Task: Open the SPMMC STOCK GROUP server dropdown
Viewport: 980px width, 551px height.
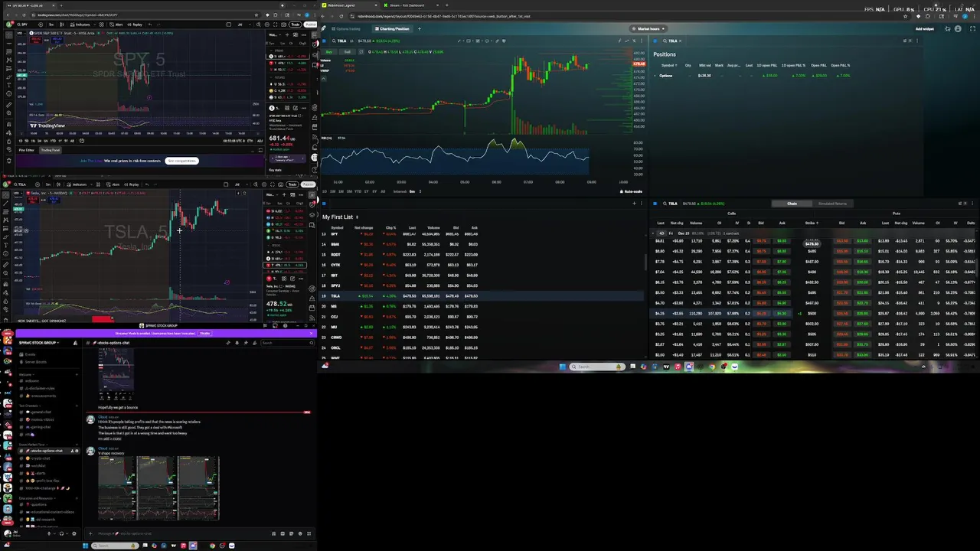Action: (38, 343)
